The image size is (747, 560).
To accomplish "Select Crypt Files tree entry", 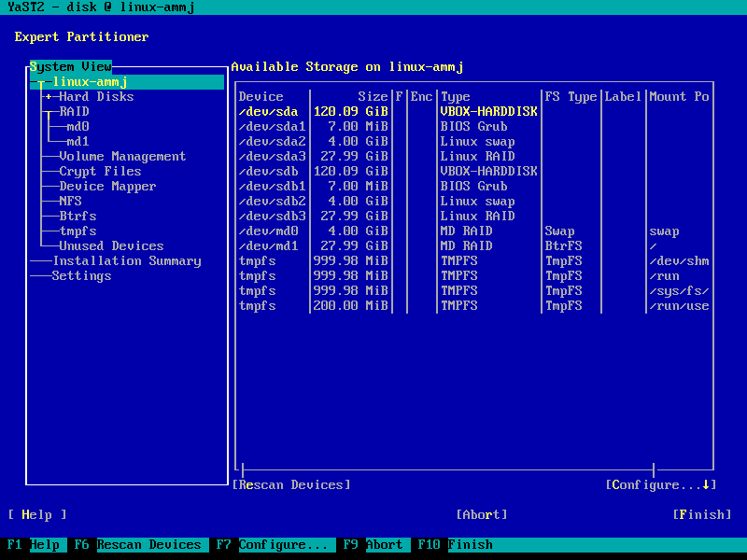I will tap(100, 171).
